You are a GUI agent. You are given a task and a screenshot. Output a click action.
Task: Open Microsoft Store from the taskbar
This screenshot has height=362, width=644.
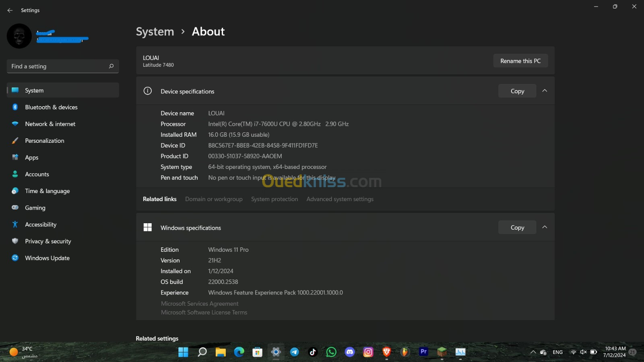click(258, 352)
